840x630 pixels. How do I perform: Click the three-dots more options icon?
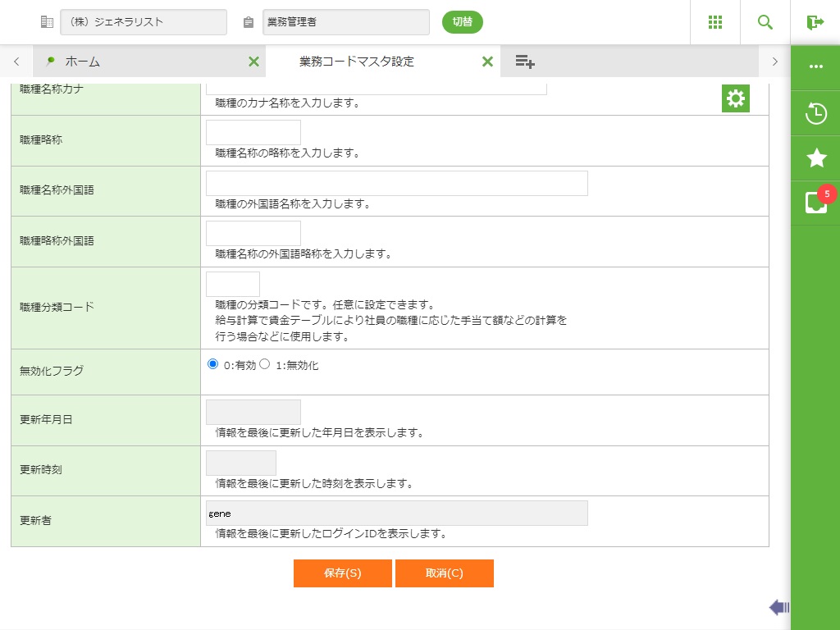(x=815, y=67)
